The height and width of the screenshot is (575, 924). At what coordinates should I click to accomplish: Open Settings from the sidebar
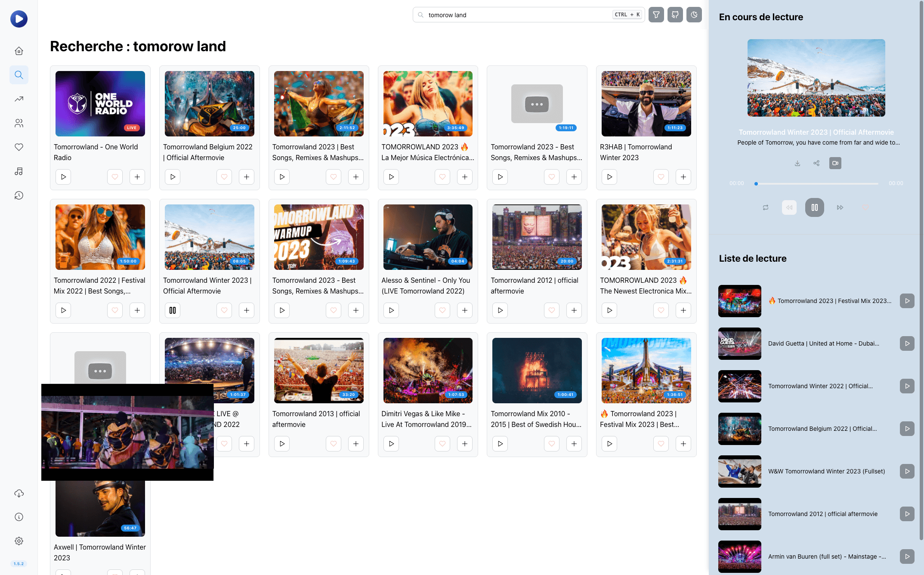point(19,541)
